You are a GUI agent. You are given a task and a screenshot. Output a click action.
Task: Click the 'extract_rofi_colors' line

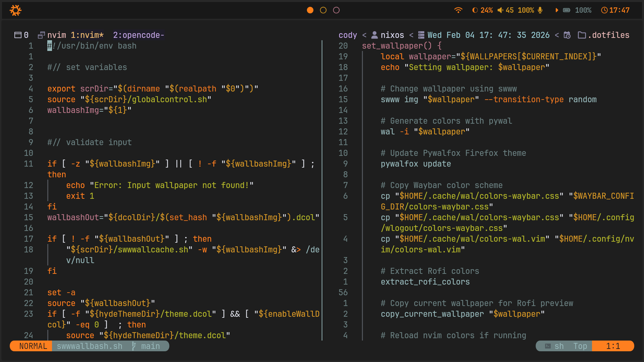coord(425,282)
